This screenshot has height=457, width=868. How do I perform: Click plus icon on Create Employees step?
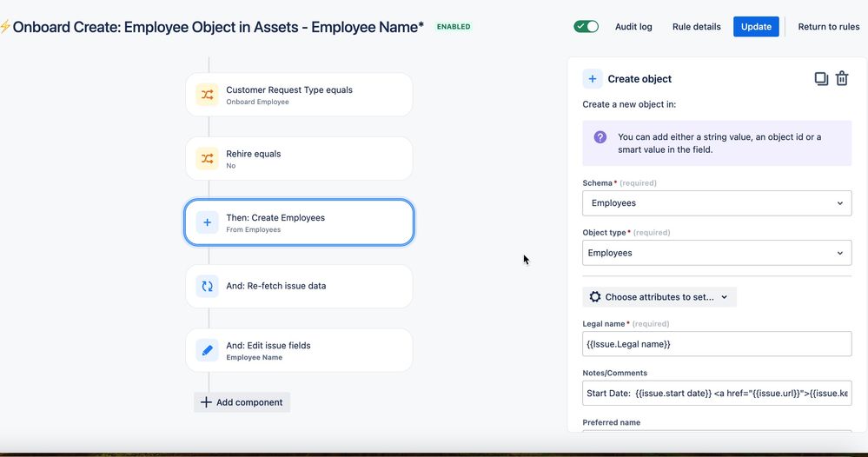pyautogui.click(x=207, y=222)
